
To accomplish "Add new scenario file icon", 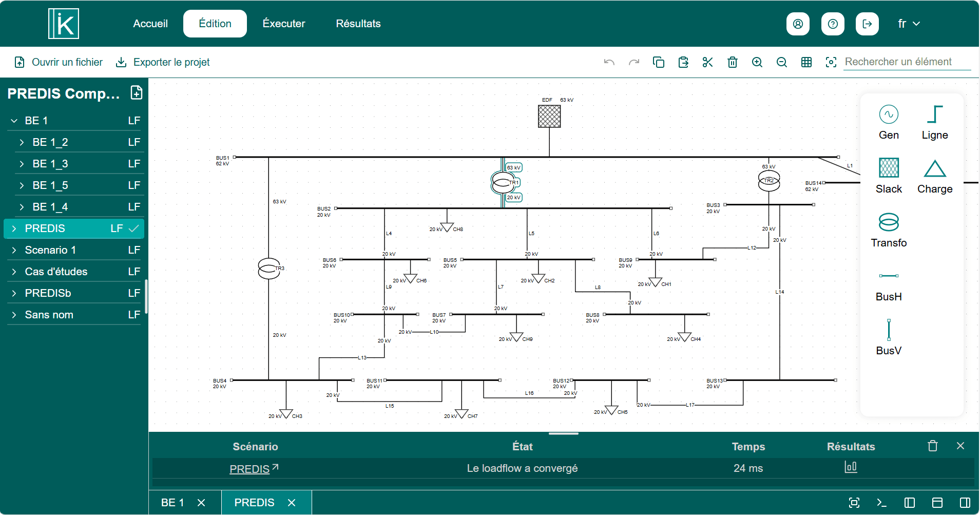I will [x=137, y=92].
